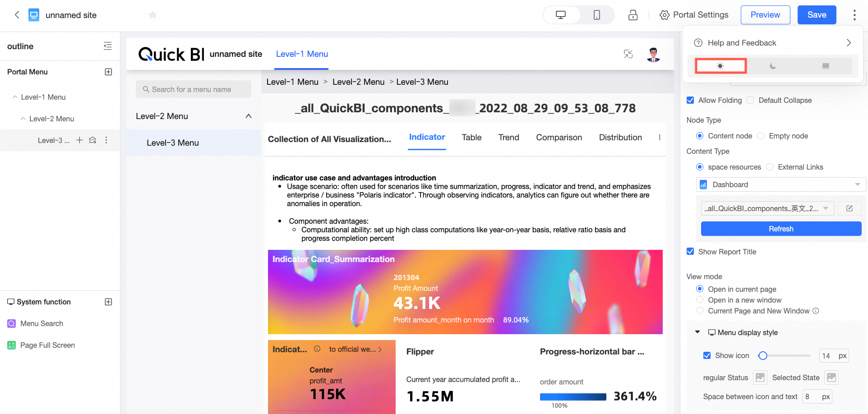868x414 pixels.
Task: Choose Selected State icon image
Action: pyautogui.click(x=831, y=377)
